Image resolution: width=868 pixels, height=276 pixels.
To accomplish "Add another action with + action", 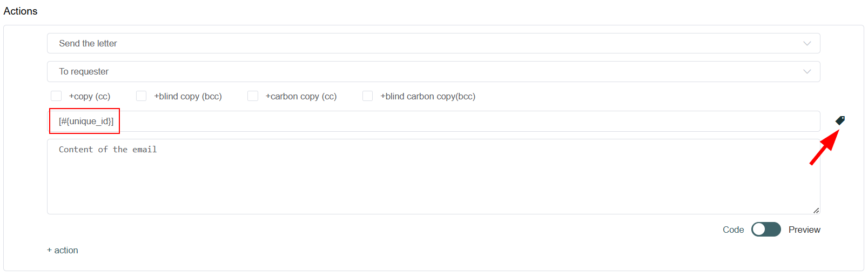I will 63,250.
